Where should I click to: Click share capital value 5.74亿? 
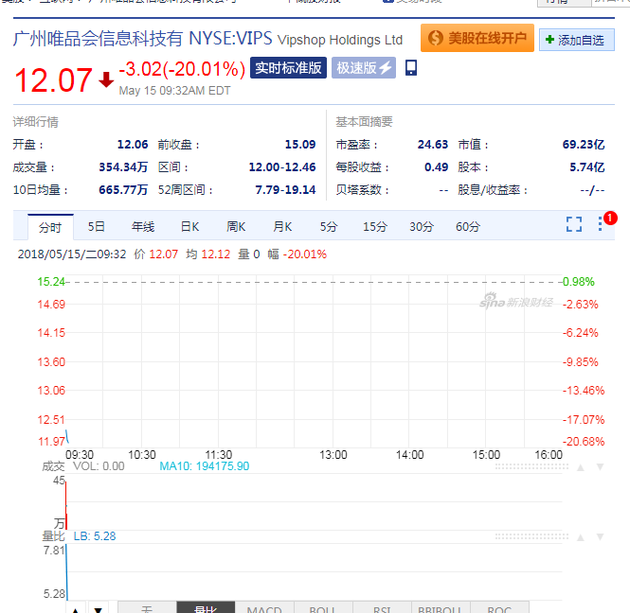[x=587, y=167]
